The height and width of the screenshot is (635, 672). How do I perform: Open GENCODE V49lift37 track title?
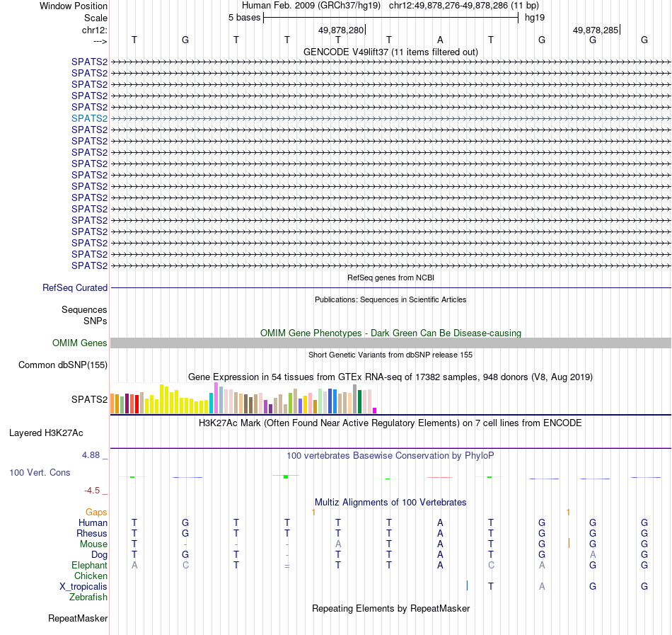390,52
